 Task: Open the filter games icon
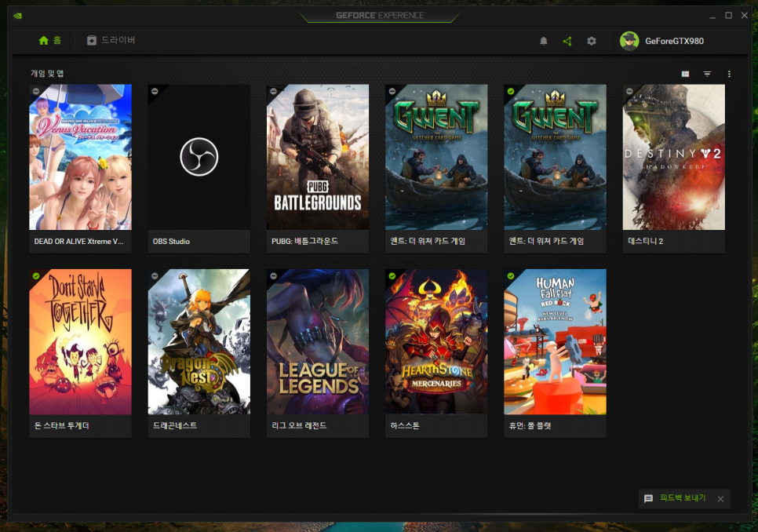click(707, 74)
